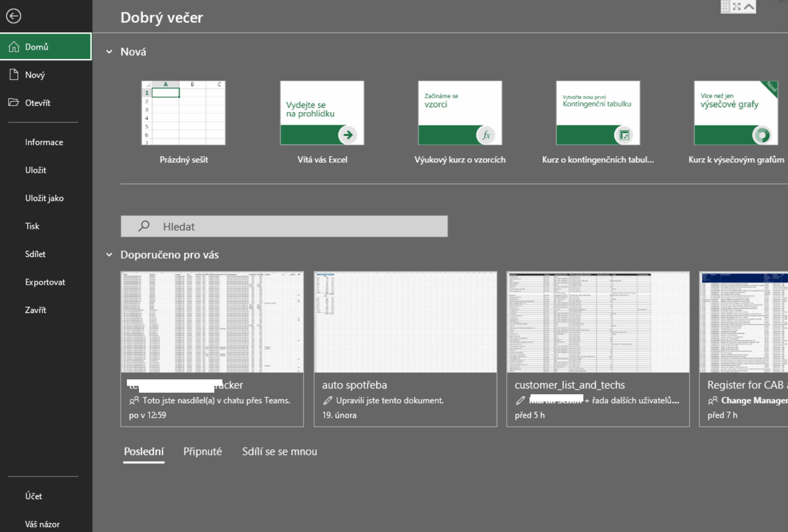
Task: Create a Prázdný sešit blank workbook
Action: pos(184,113)
